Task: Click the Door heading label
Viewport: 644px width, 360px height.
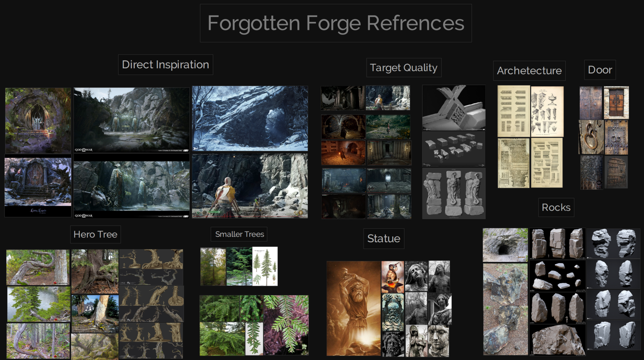Action: 600,70
